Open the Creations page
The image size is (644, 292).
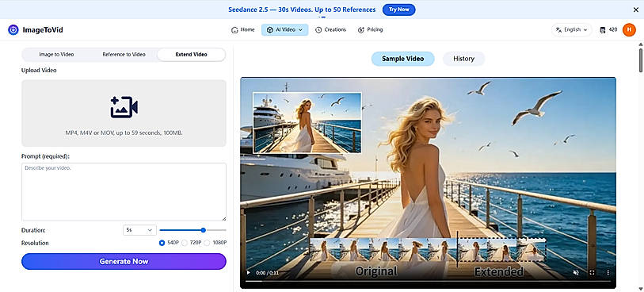point(330,29)
